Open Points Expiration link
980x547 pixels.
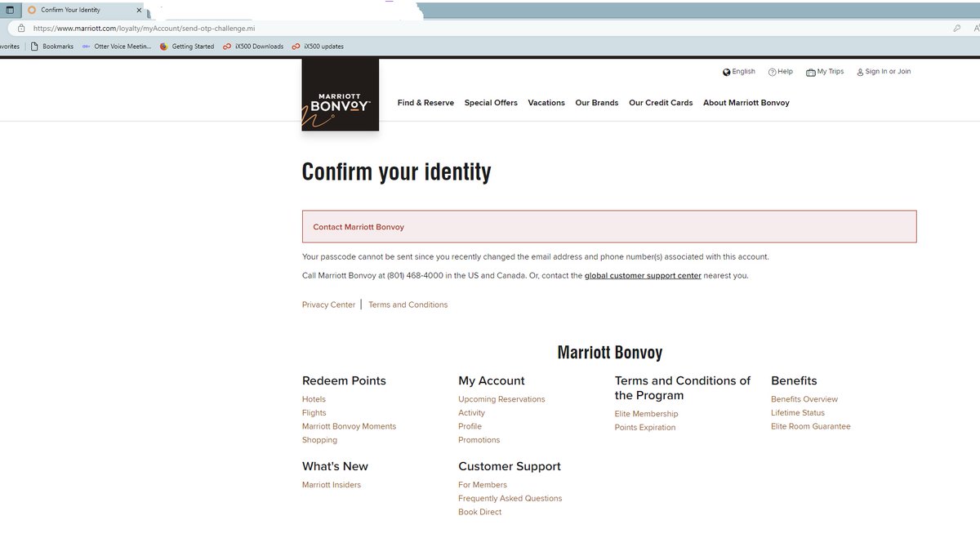(x=645, y=427)
